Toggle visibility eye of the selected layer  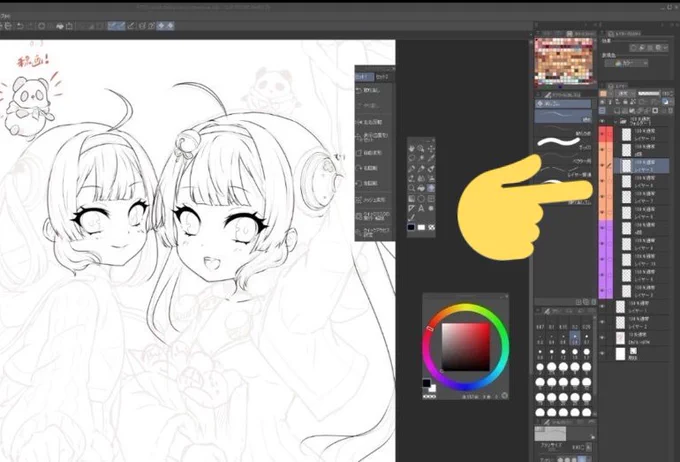point(602,165)
